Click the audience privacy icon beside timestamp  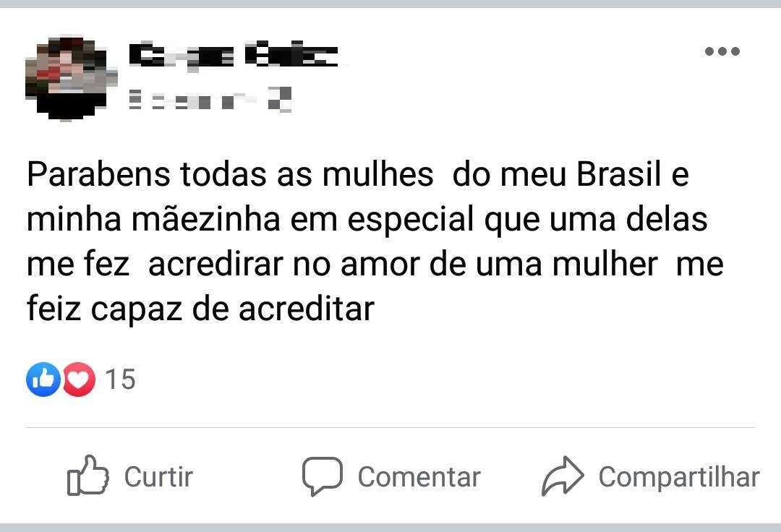279,99
